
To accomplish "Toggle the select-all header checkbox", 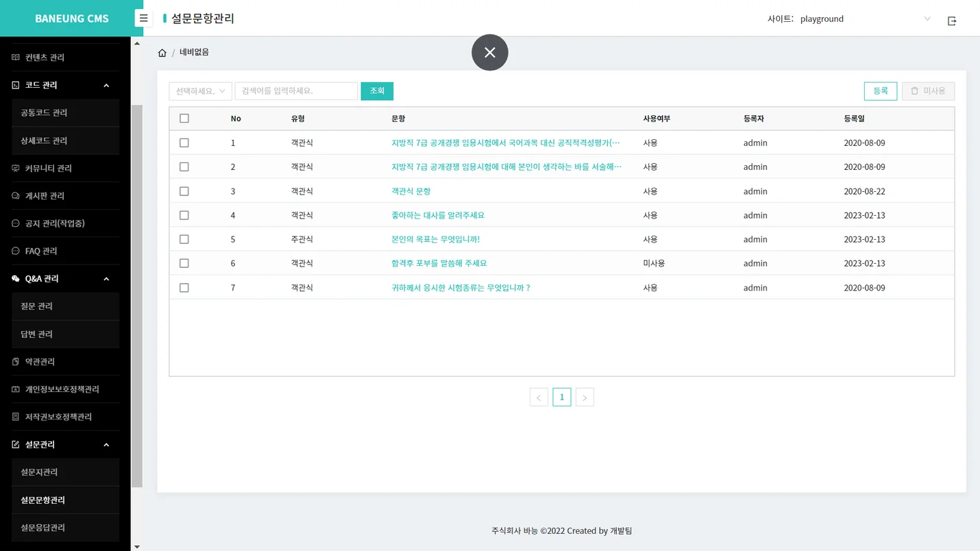I will pos(184,119).
